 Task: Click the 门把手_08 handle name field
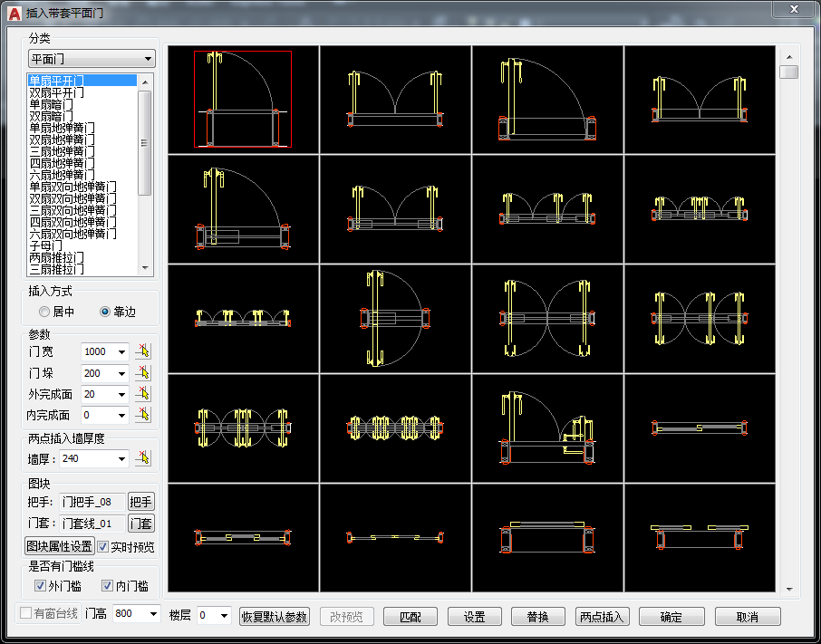pos(92,502)
